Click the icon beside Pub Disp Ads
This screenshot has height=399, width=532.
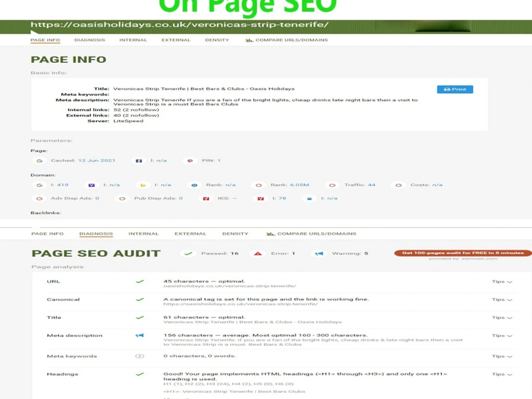click(x=122, y=199)
